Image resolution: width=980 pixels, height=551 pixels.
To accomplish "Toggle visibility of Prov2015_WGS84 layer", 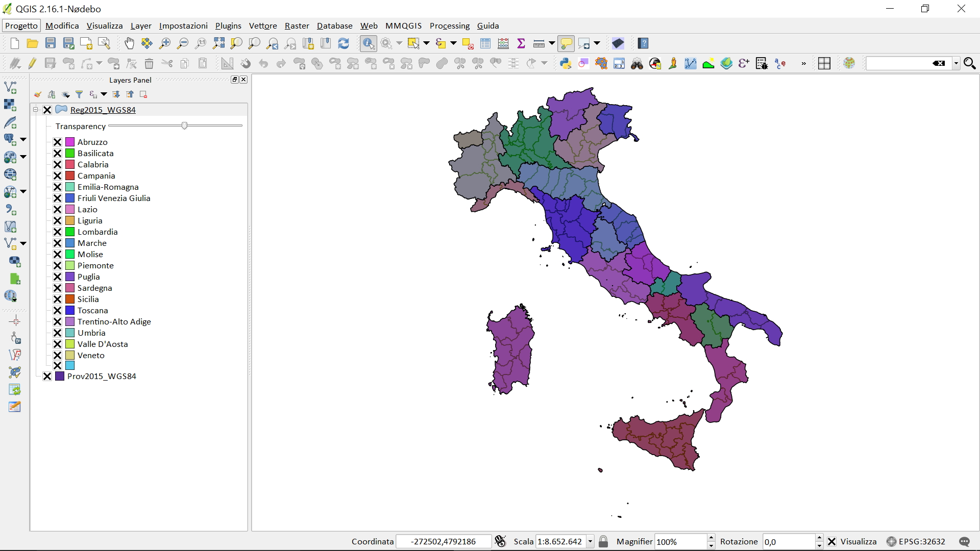I will pos(47,377).
